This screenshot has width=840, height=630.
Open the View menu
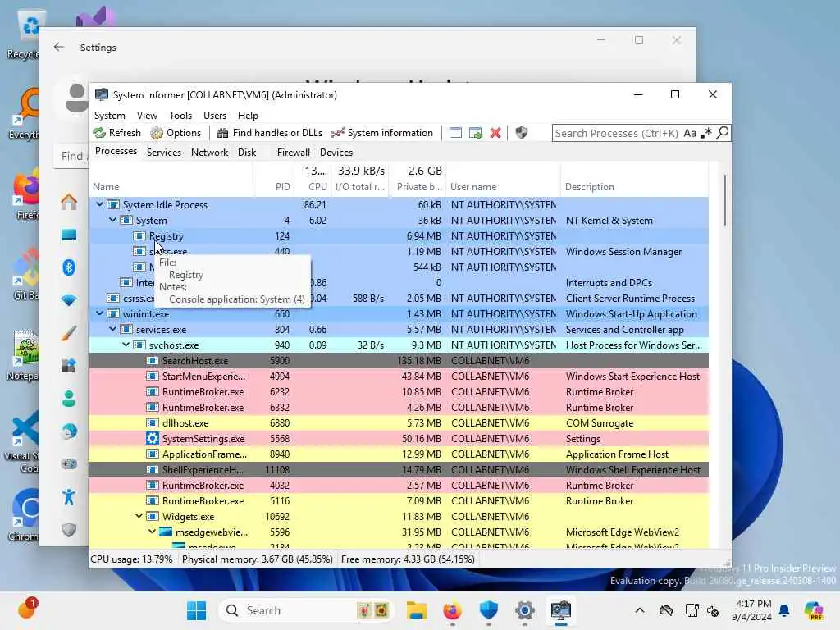tap(147, 115)
